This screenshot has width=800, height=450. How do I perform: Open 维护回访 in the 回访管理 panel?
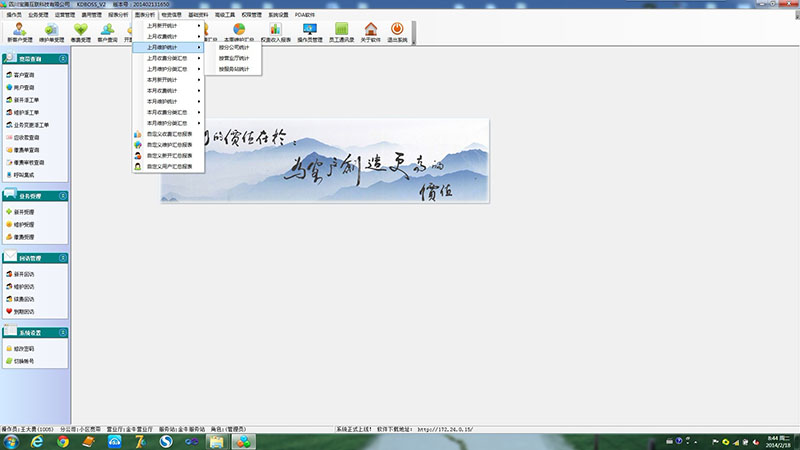(20, 287)
